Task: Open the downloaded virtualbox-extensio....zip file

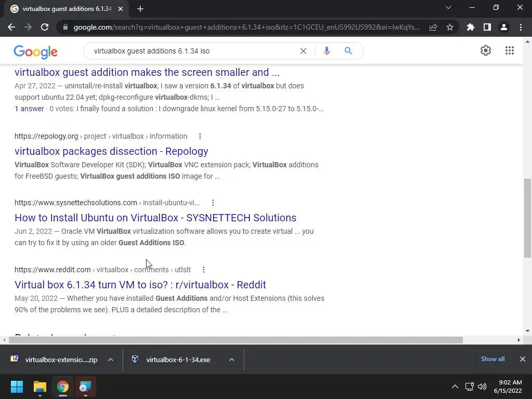Action: click(x=54, y=360)
